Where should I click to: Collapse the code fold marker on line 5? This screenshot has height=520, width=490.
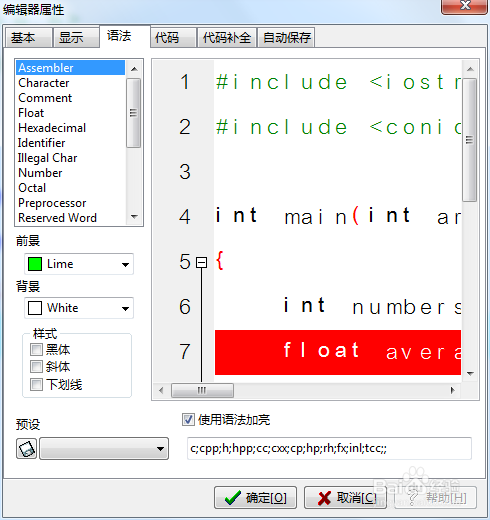tap(201, 262)
